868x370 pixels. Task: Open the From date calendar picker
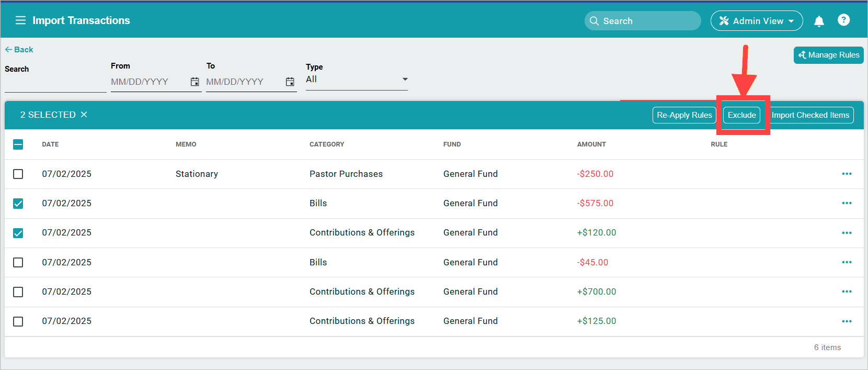[x=195, y=82]
